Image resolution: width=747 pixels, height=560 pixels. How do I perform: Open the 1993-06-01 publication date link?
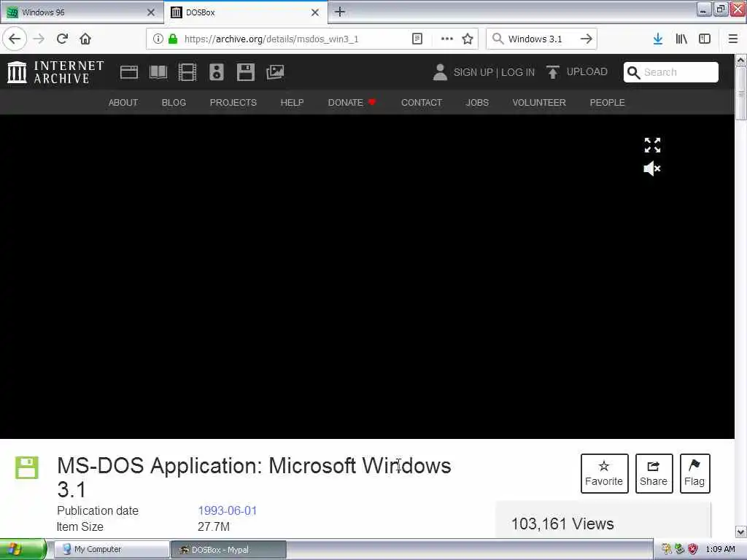click(x=228, y=510)
